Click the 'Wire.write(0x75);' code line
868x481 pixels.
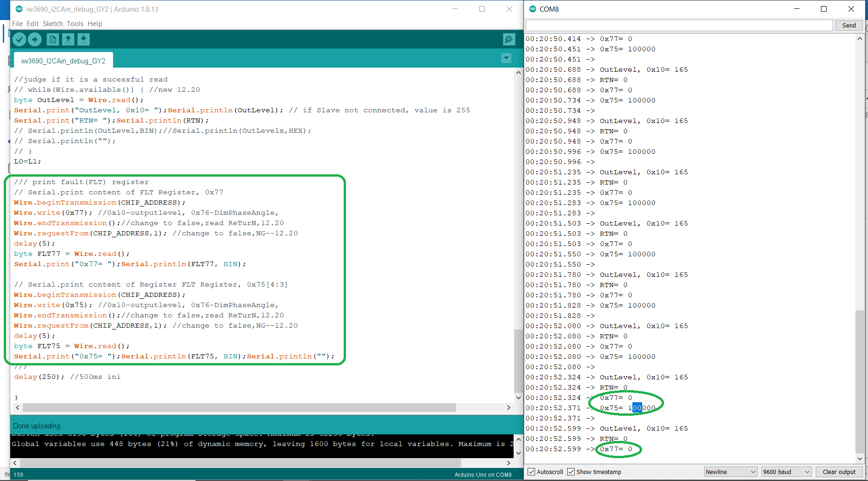[x=53, y=305]
